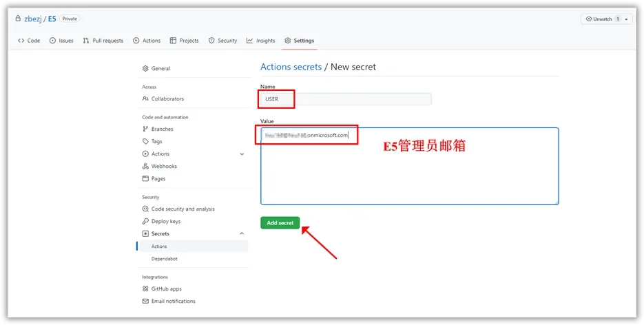Click the gear icon beside General
Image resolution: width=644 pixels, height=325 pixels.
click(145, 69)
